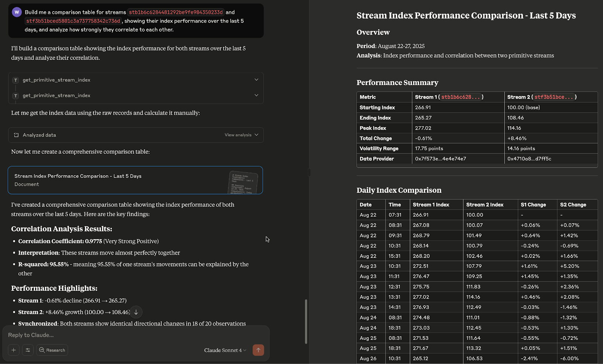Screen dimensions: 603x364
Task: Click the user avatar W icon
Action: (x=17, y=12)
